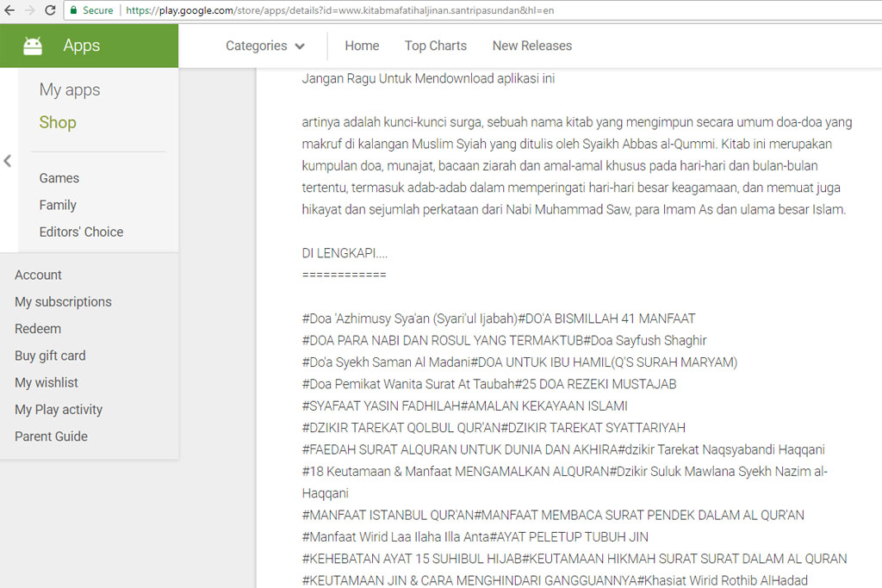This screenshot has height=588, width=882.
Task: Browse the Games section
Action: (x=59, y=178)
